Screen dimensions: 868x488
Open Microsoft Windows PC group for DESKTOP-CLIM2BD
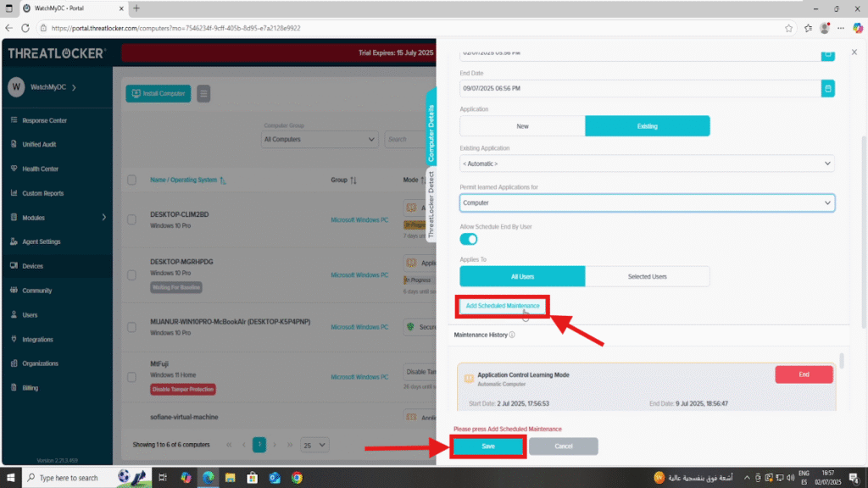pos(359,219)
